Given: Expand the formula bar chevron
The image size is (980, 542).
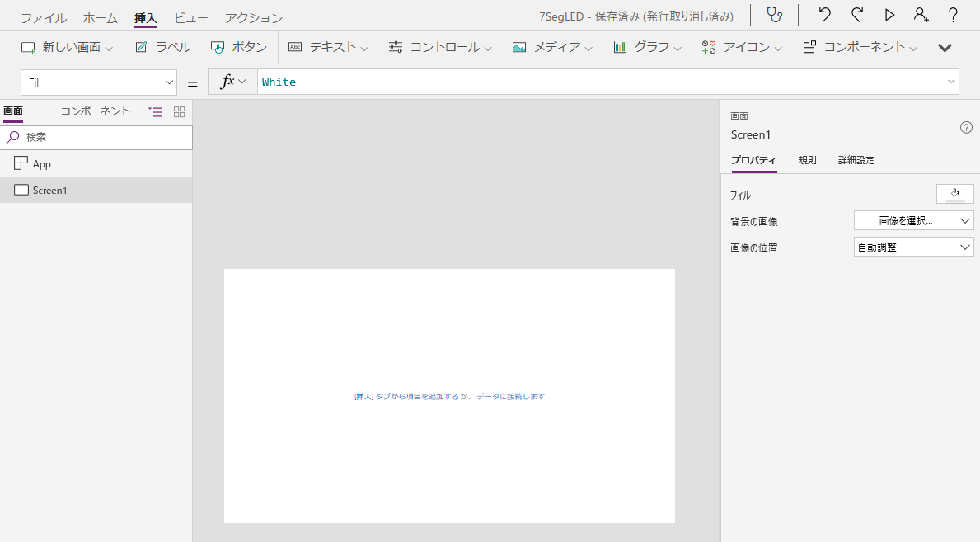Looking at the screenshot, I should coord(950,82).
